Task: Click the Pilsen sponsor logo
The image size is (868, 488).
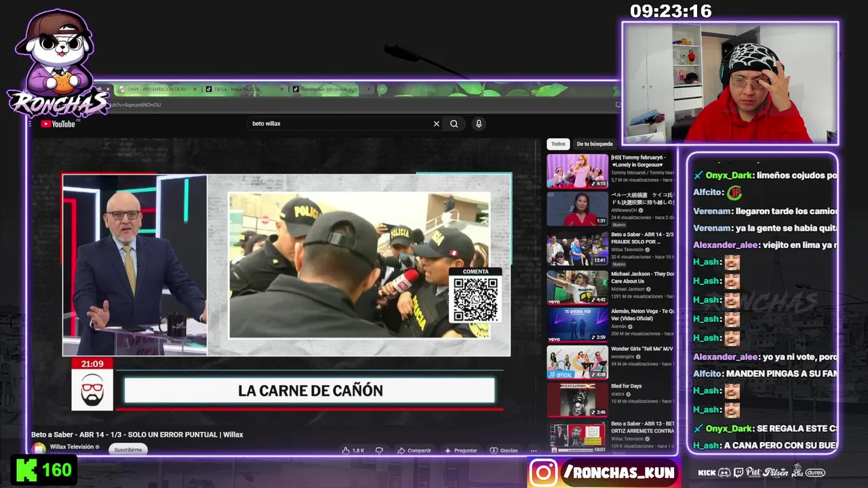Action: [776, 472]
